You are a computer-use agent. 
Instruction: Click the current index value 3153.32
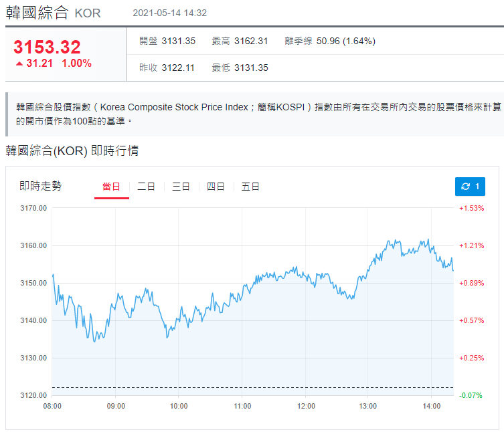pyautogui.click(x=47, y=47)
